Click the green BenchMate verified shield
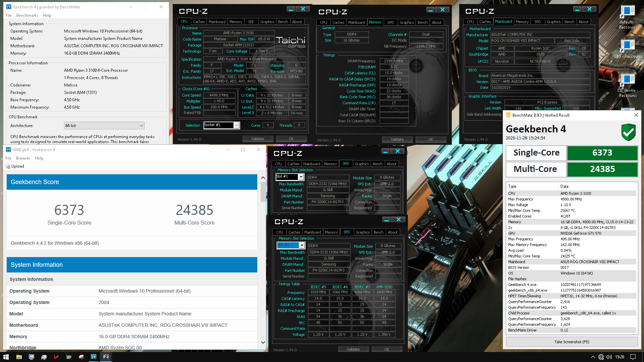Viewport: 644px width, 362px height. click(x=628, y=132)
